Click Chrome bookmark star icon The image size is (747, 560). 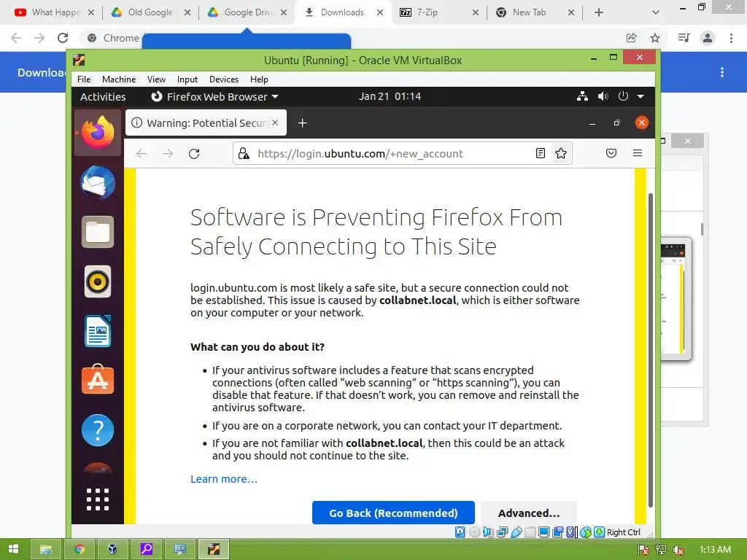[x=655, y=38]
